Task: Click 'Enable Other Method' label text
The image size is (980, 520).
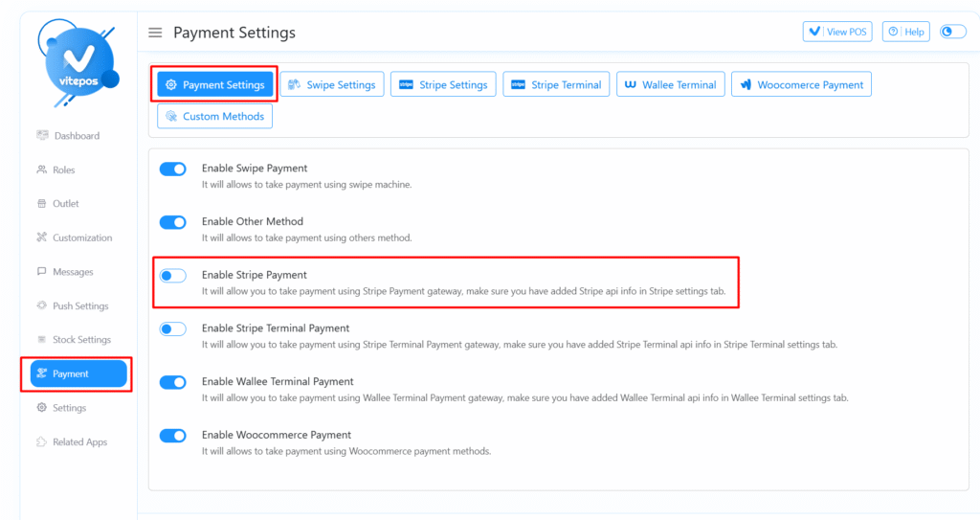Action: pos(253,221)
